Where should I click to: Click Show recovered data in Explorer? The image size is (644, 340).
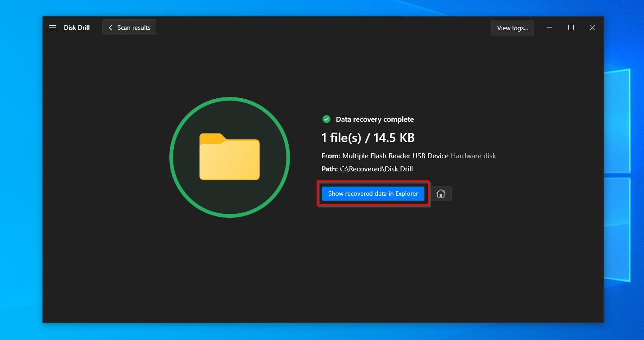pyautogui.click(x=373, y=193)
